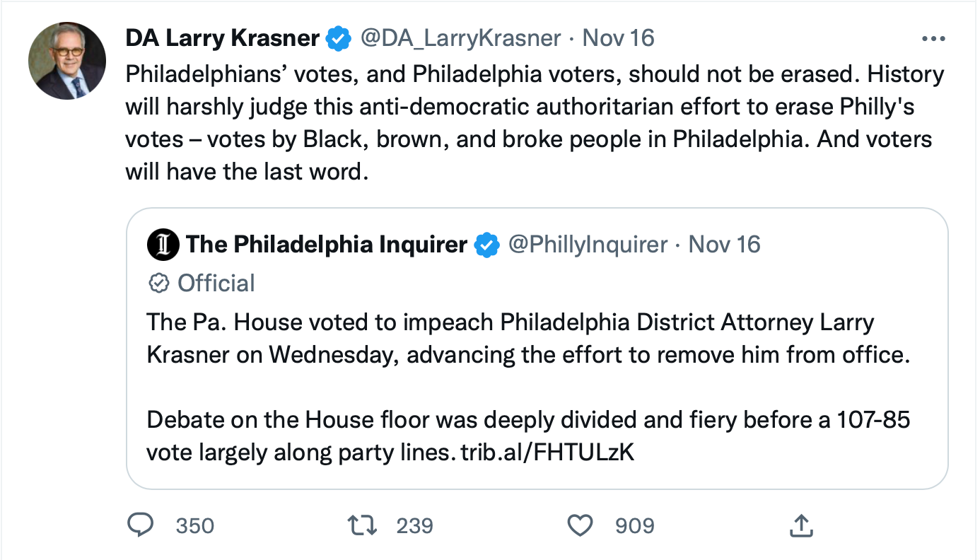Click The Philadelphia Inquirer's verified badge
The height and width of the screenshot is (560, 980).
[x=486, y=245]
